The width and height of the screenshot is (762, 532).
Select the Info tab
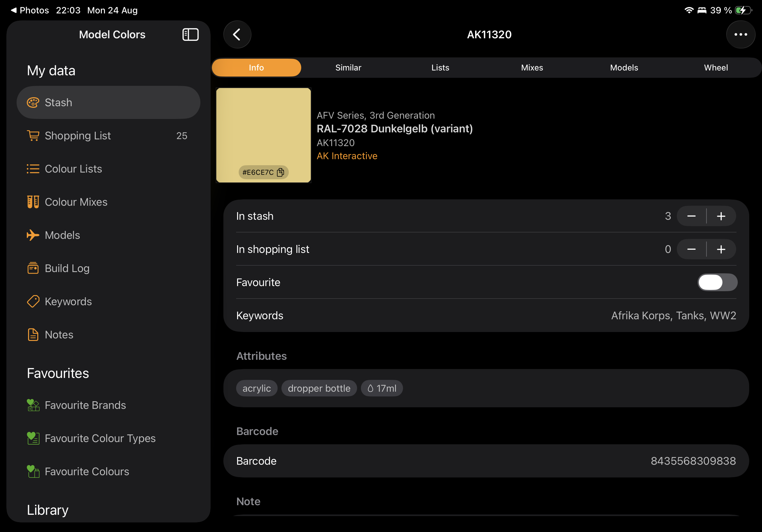256,68
